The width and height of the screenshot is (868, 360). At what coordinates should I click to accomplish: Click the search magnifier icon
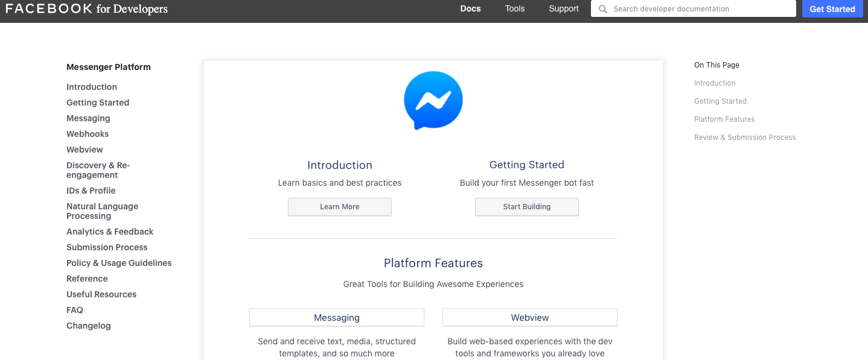click(602, 9)
